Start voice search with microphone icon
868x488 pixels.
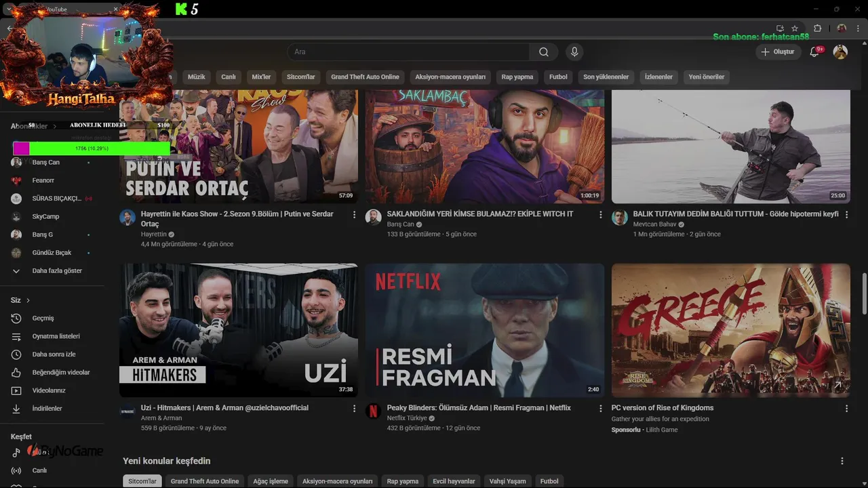coord(574,52)
